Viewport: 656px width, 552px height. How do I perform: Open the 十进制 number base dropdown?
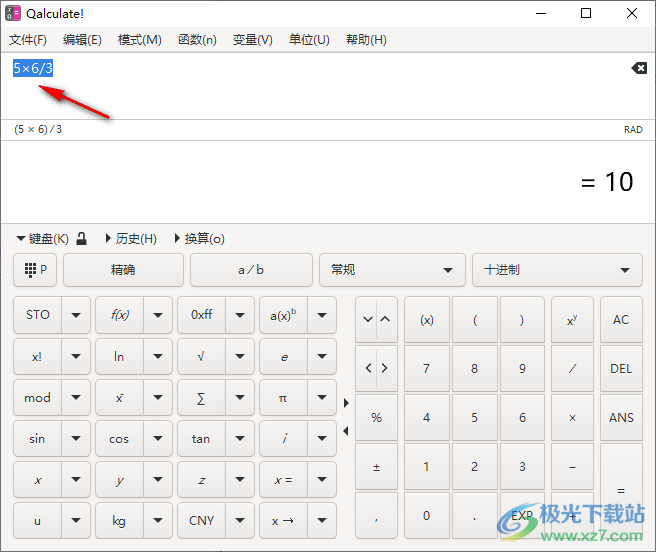pyautogui.click(x=557, y=270)
